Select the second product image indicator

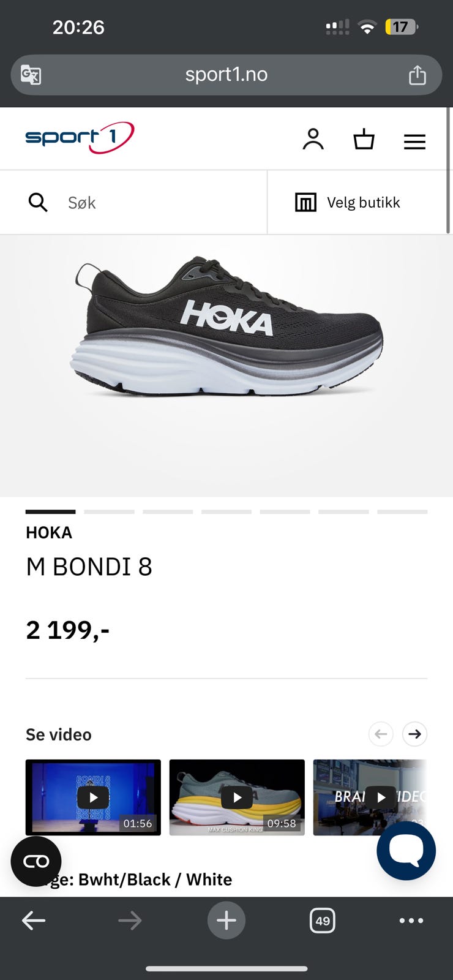109,511
